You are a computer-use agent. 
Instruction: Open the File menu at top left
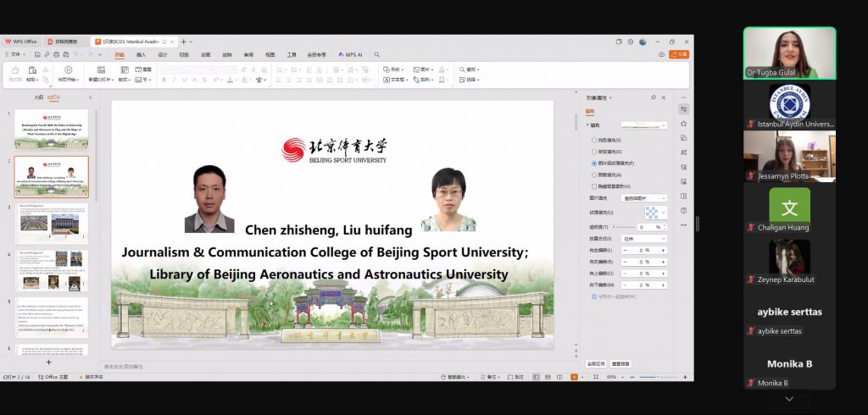click(15, 55)
